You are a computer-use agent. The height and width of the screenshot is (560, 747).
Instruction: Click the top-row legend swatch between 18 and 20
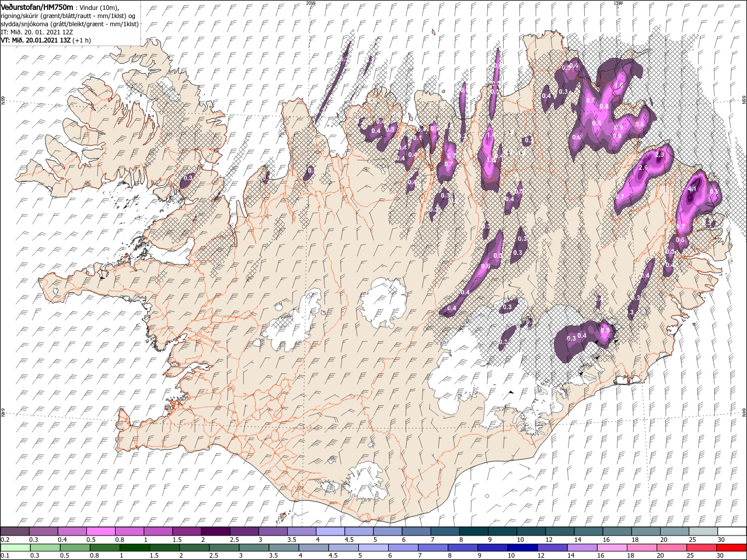pos(645,531)
